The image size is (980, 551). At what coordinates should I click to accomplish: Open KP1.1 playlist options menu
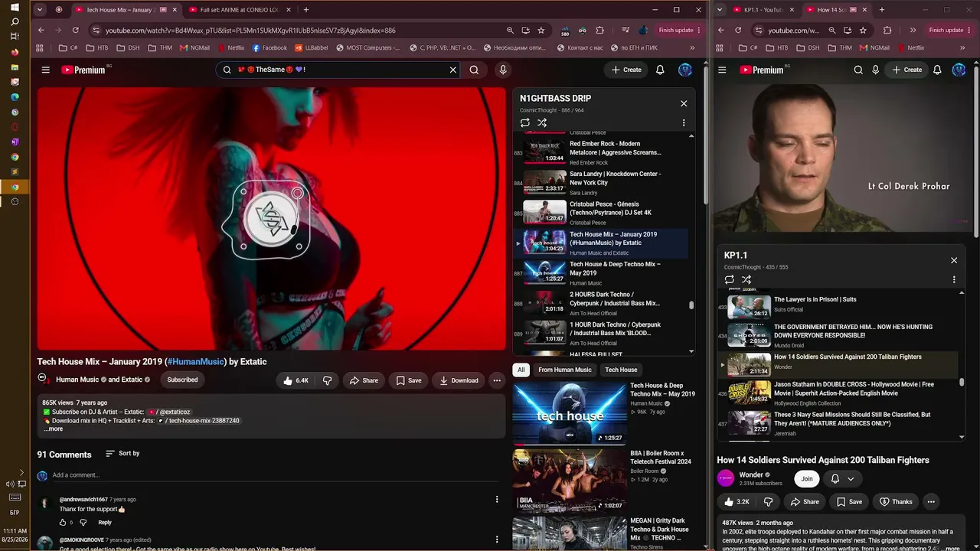tap(954, 279)
